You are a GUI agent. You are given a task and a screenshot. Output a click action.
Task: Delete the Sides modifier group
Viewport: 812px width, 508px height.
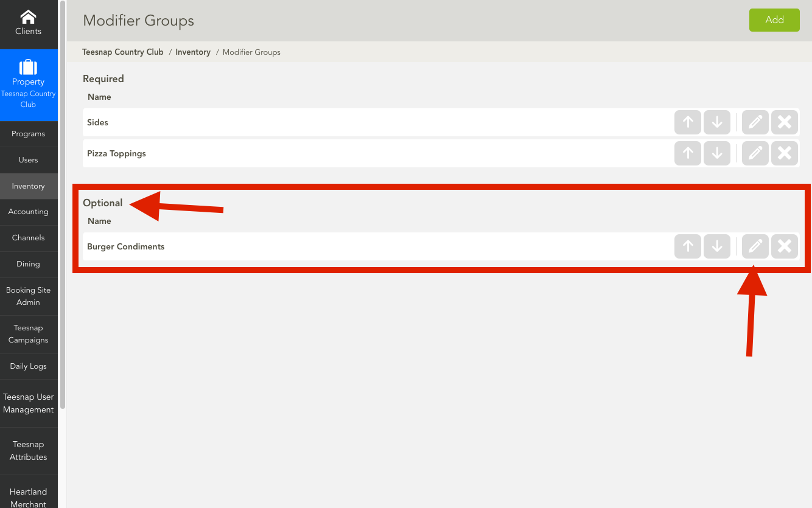(x=785, y=122)
